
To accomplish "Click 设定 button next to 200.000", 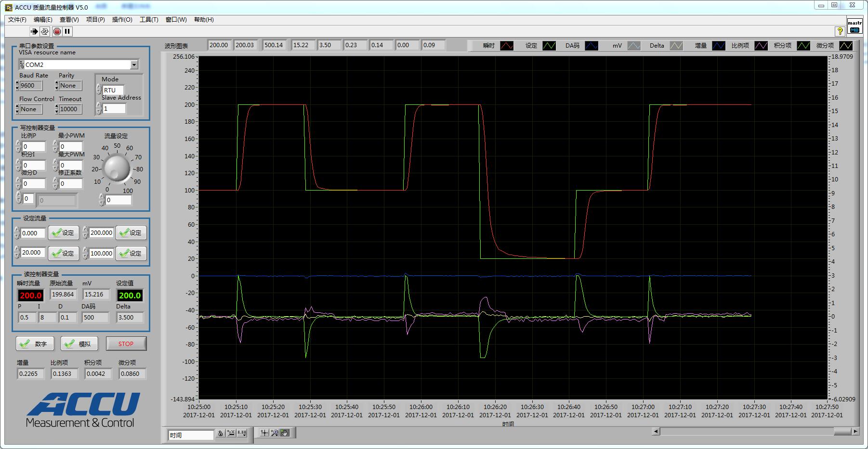I will (131, 233).
